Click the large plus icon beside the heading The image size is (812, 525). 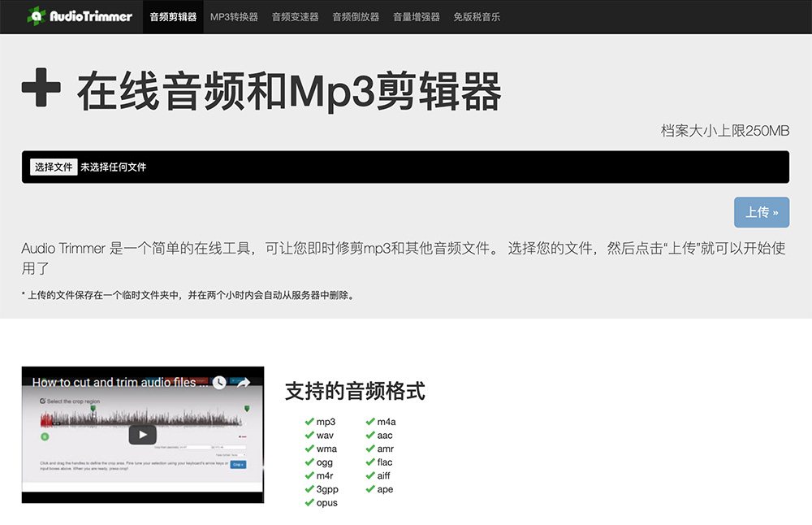tap(41, 88)
